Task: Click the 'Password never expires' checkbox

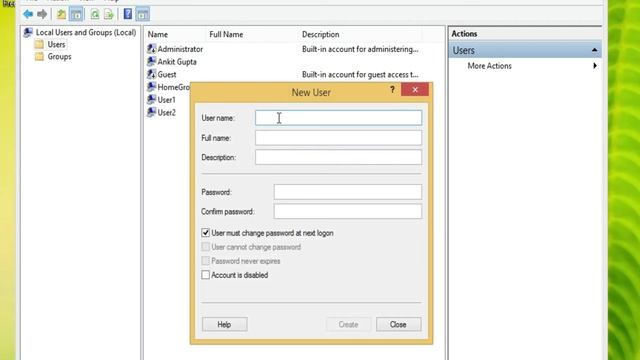Action: click(x=206, y=261)
